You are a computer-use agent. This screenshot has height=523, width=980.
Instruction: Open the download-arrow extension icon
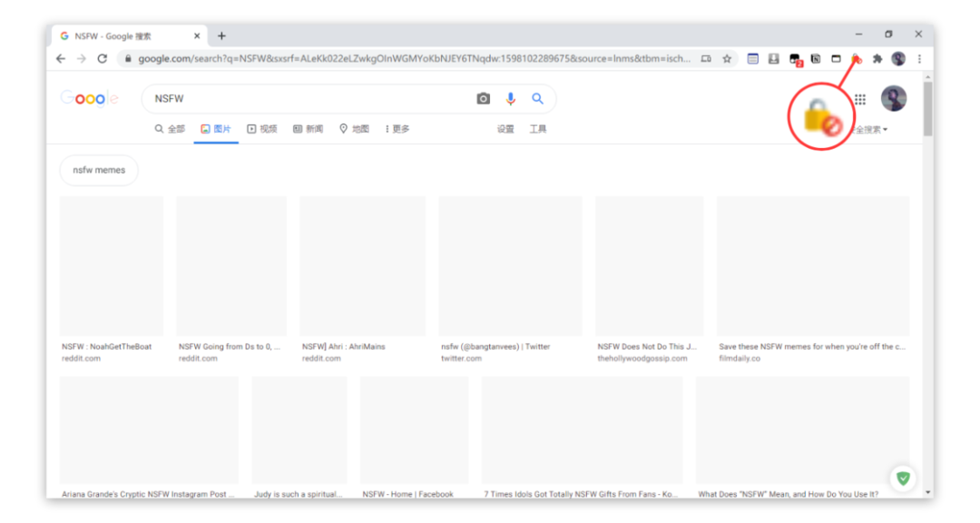click(x=774, y=59)
